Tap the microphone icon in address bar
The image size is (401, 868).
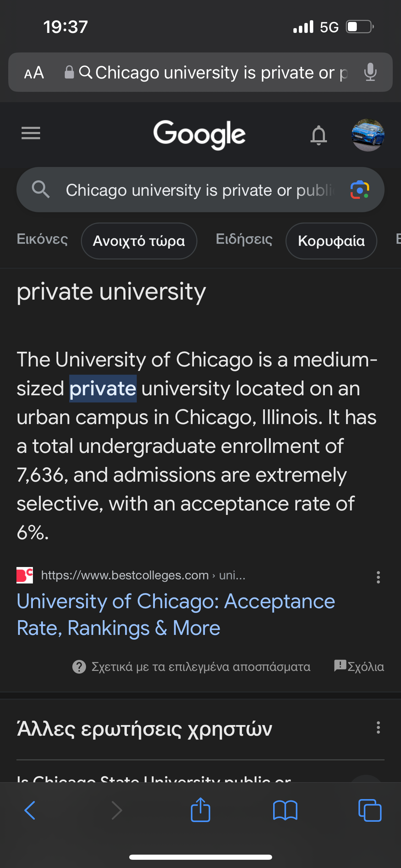[370, 72]
